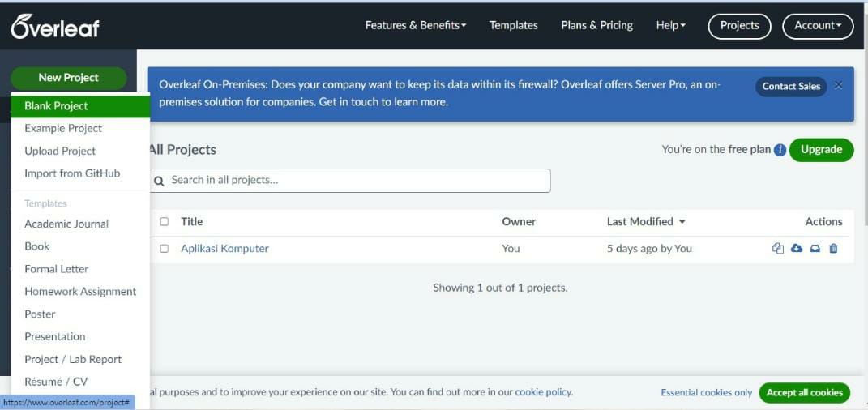
Task: Open the Features & Benefits dropdown
Action: (x=415, y=25)
